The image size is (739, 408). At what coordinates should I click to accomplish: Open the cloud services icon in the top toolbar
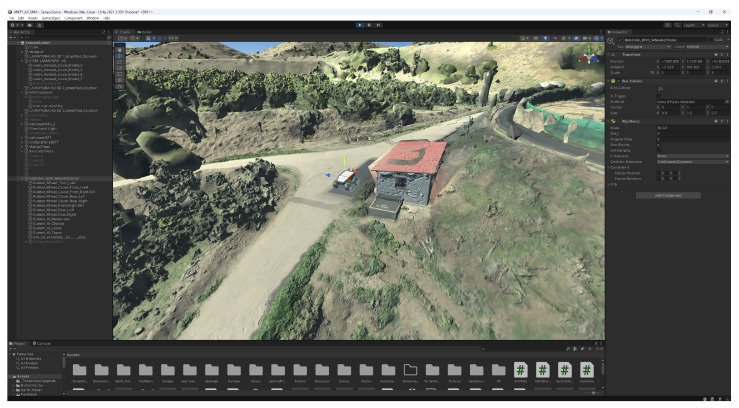tap(29, 25)
